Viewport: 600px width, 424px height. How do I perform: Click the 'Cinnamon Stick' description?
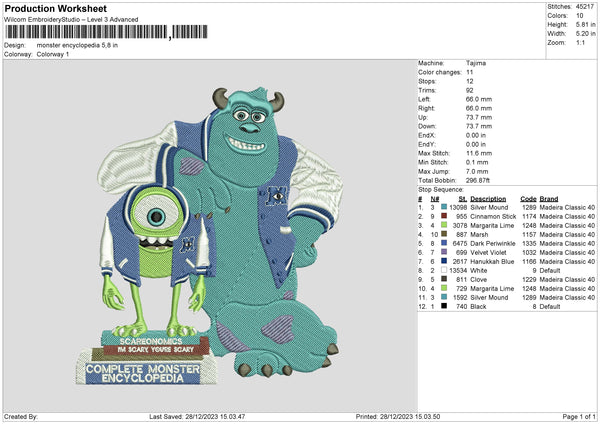pos(493,217)
